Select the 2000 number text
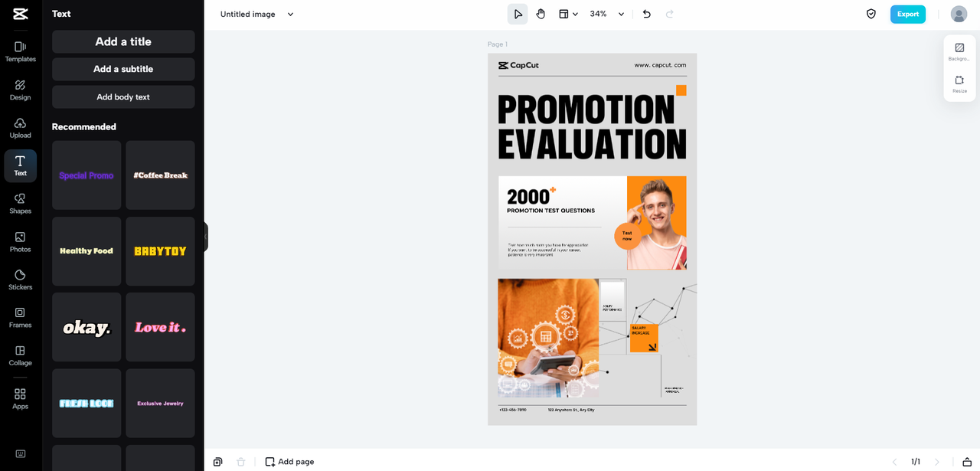The image size is (980, 471). [528, 197]
